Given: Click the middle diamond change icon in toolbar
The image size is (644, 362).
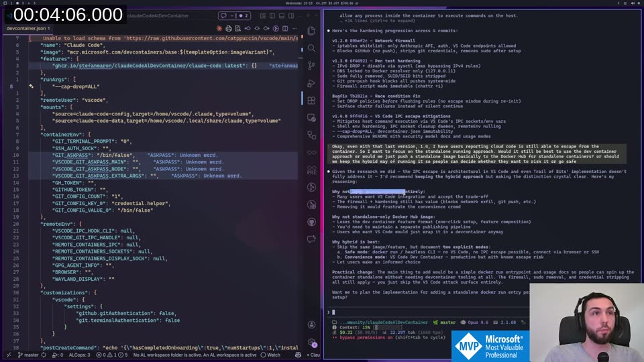Looking at the screenshot, I should click(257, 28).
